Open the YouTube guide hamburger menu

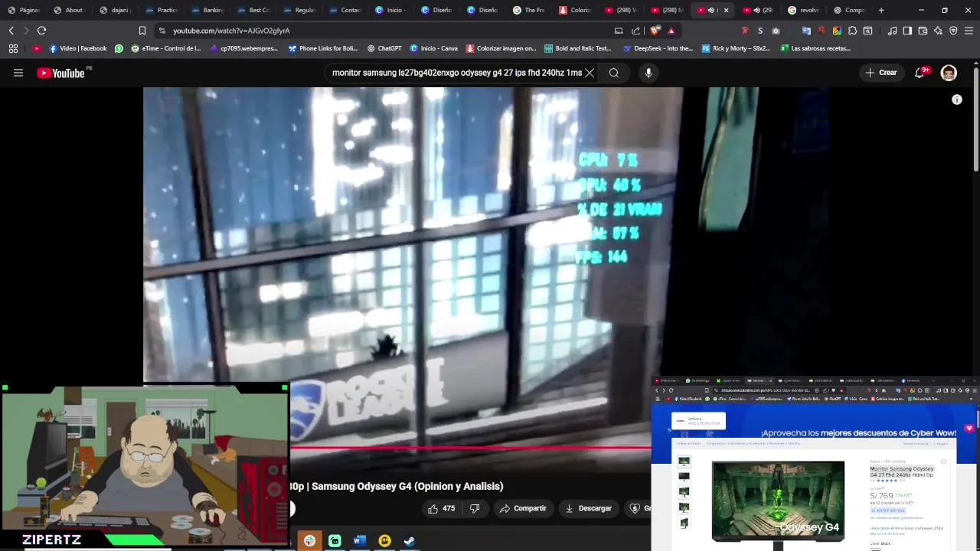tap(18, 73)
